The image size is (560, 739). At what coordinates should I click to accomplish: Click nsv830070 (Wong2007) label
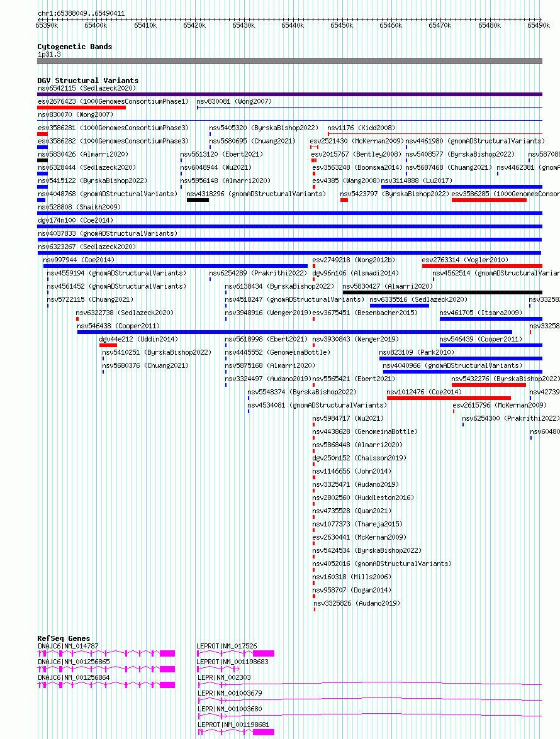click(x=76, y=114)
